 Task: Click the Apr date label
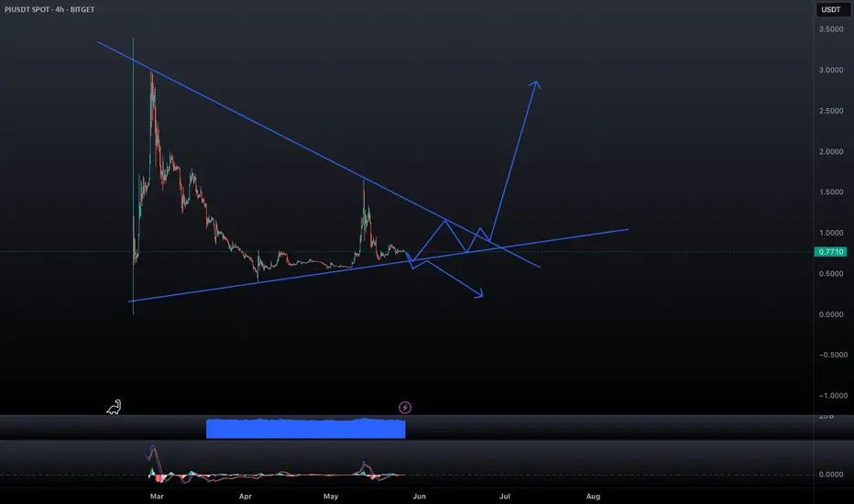click(x=245, y=497)
